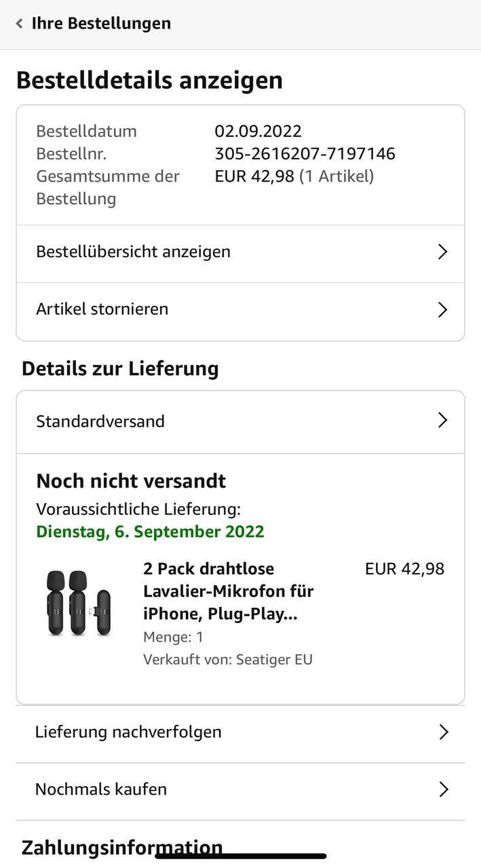The width and height of the screenshot is (481, 868).
Task: Tap the arrow beside Nochmals kaufen
Action: coord(444,789)
